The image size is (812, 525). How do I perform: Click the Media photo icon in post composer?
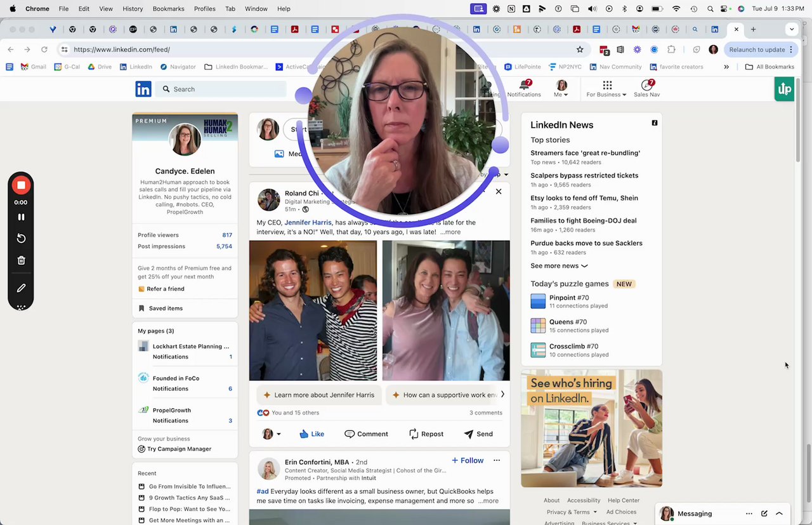[279, 154]
